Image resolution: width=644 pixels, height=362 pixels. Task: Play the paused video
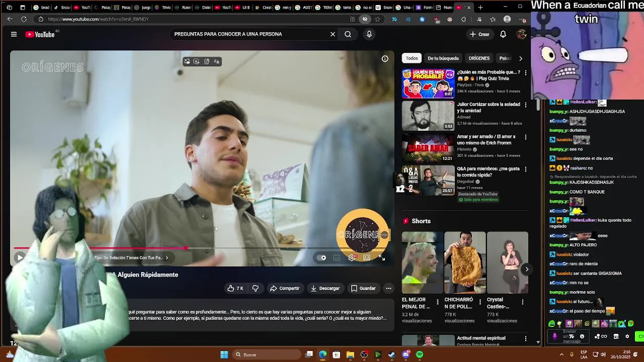[20, 257]
